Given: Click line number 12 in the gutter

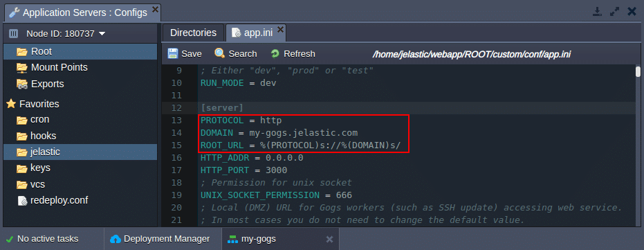Looking at the screenshot, I should (176, 108).
